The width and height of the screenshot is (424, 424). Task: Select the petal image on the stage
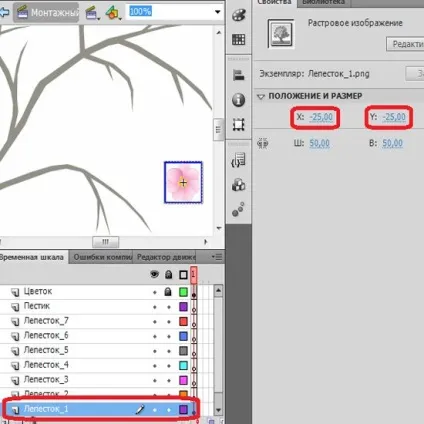pyautogui.click(x=183, y=182)
